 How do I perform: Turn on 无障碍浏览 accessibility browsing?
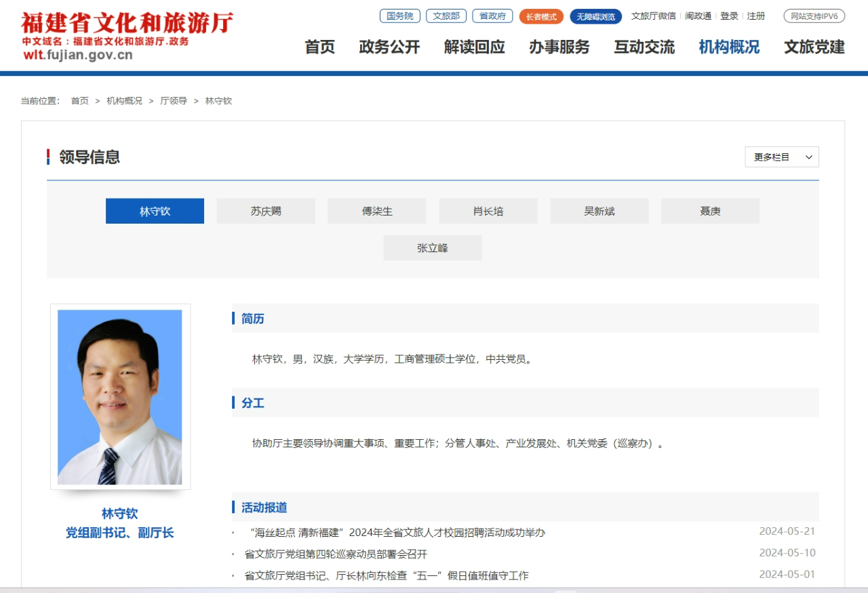tap(595, 16)
